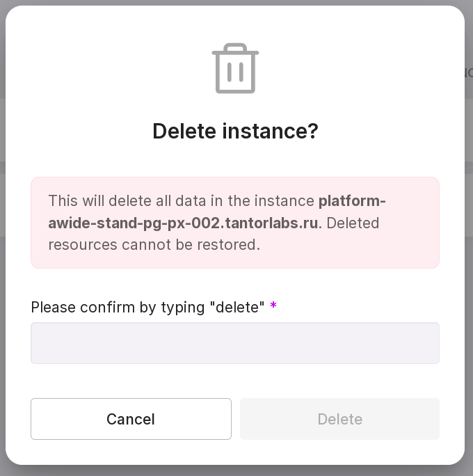Click the quoted word "delete" in label
The image size is (473, 476).
click(237, 307)
